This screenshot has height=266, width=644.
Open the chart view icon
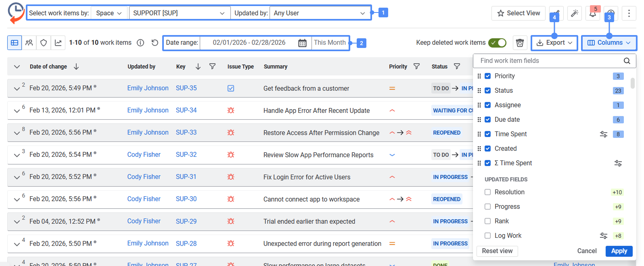pyautogui.click(x=58, y=43)
